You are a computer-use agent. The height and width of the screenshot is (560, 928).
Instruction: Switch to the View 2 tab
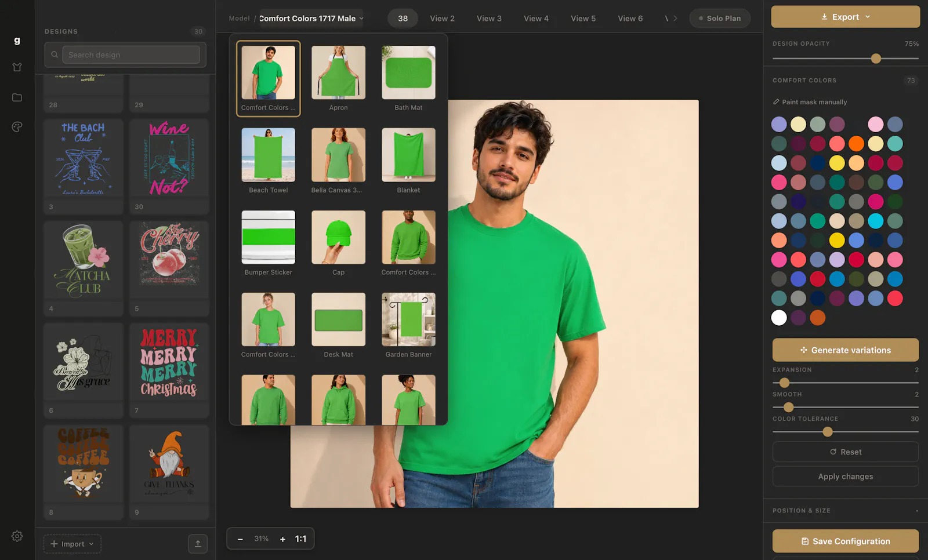[x=442, y=19]
